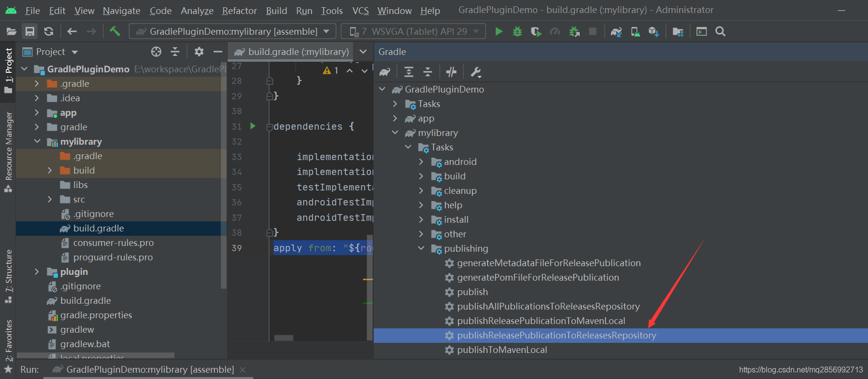Select the publishToMavenLocal task
The height and width of the screenshot is (379, 868).
[502, 350]
